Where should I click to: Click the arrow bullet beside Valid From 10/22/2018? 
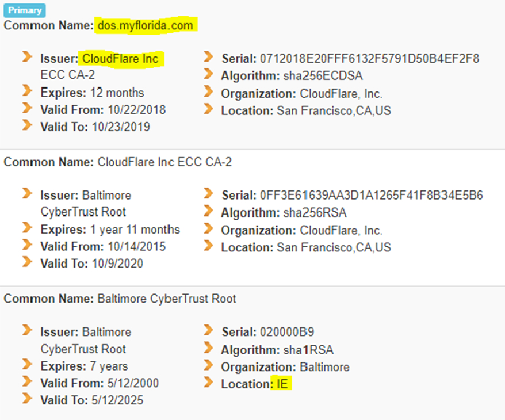coord(27,108)
